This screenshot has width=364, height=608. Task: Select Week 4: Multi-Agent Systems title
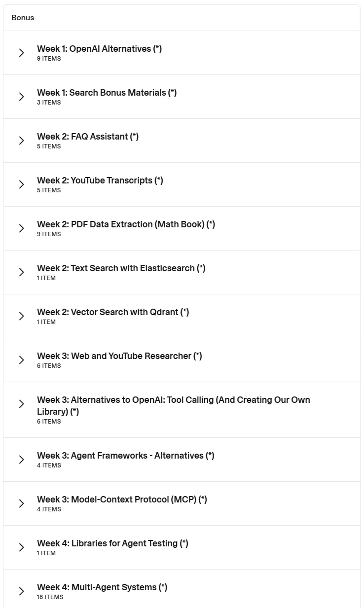click(x=102, y=587)
